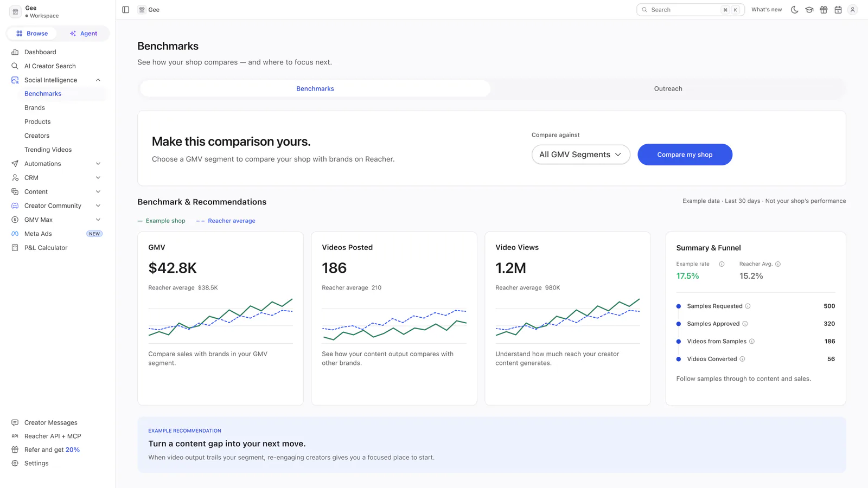This screenshot has height=488, width=868.
Task: Open Refer and get 20% link
Action: tap(52, 450)
